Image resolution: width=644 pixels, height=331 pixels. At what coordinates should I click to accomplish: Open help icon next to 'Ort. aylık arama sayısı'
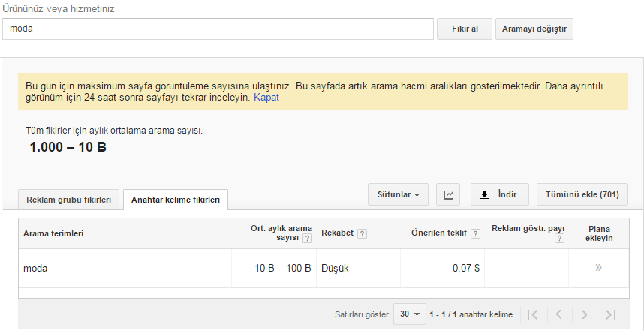click(x=307, y=239)
